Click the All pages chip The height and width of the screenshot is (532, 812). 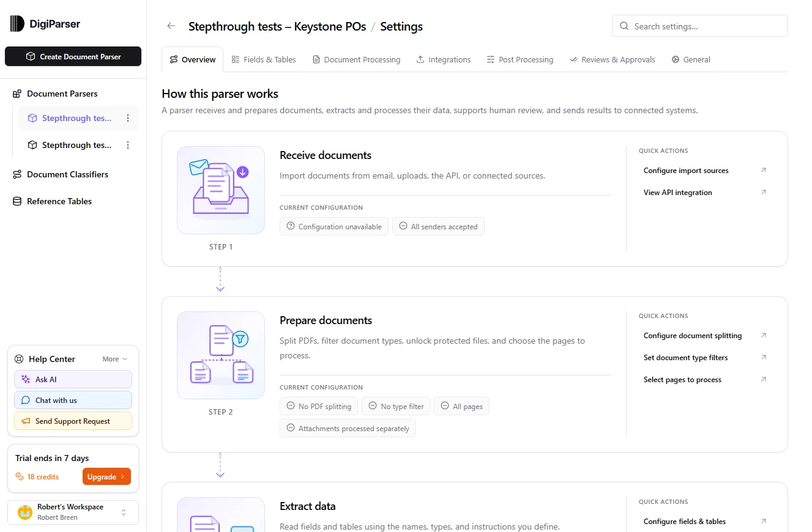[x=461, y=406]
